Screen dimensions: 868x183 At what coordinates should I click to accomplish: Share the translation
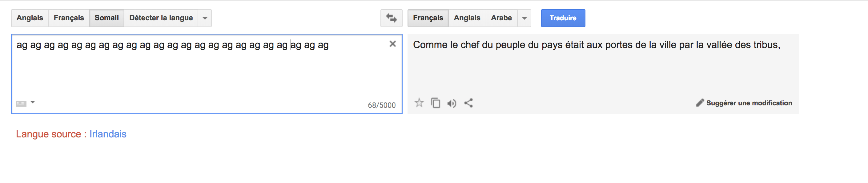(x=468, y=103)
